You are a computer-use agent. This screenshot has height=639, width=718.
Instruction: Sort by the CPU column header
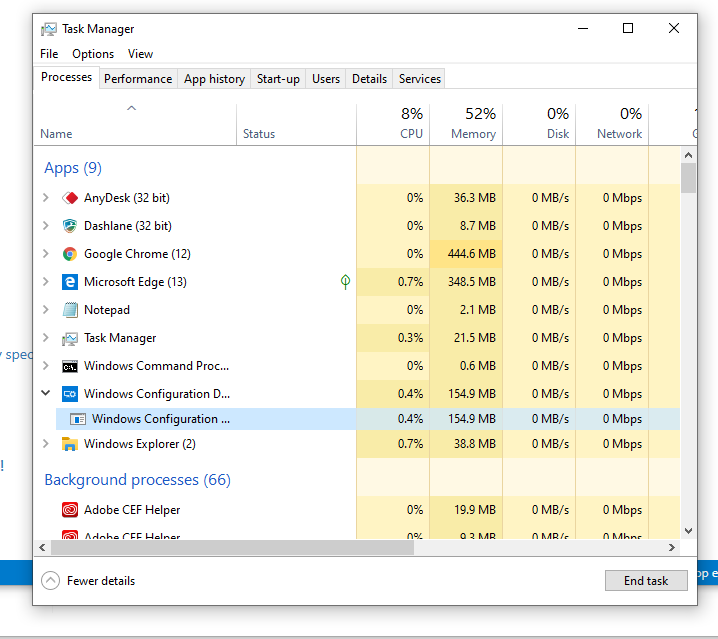click(393, 125)
